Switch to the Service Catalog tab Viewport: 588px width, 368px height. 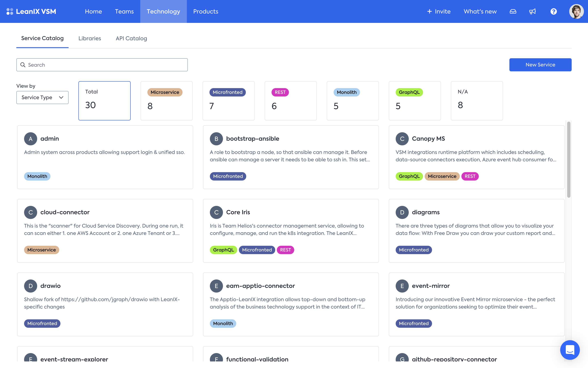[42, 38]
